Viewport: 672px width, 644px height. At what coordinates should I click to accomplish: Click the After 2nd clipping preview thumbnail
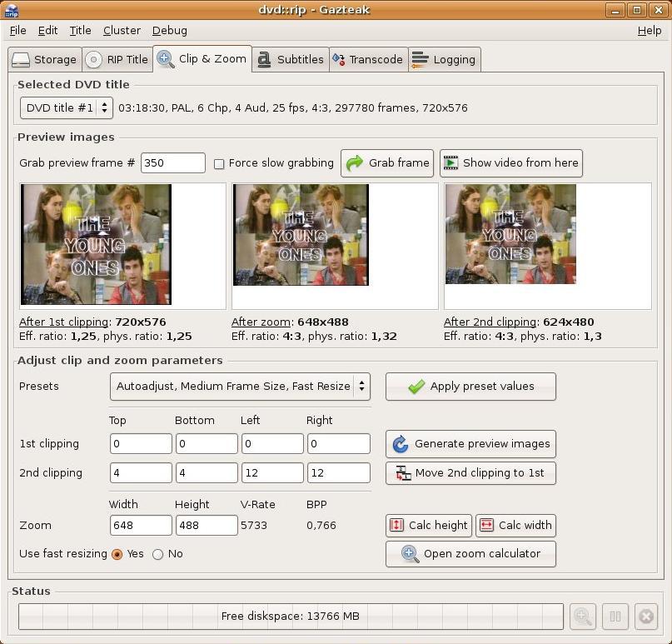510,234
